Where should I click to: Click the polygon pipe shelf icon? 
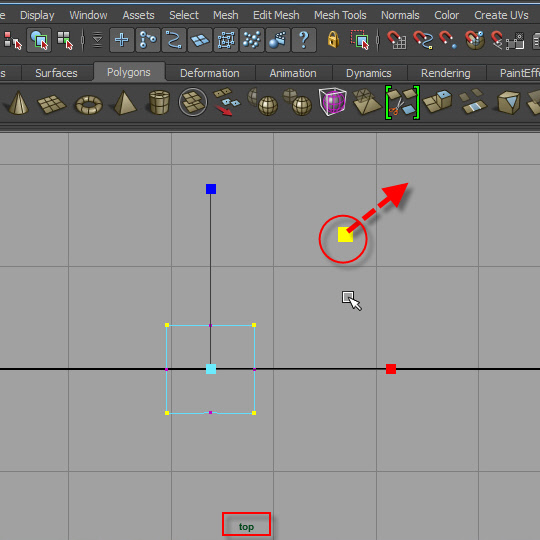click(x=159, y=102)
